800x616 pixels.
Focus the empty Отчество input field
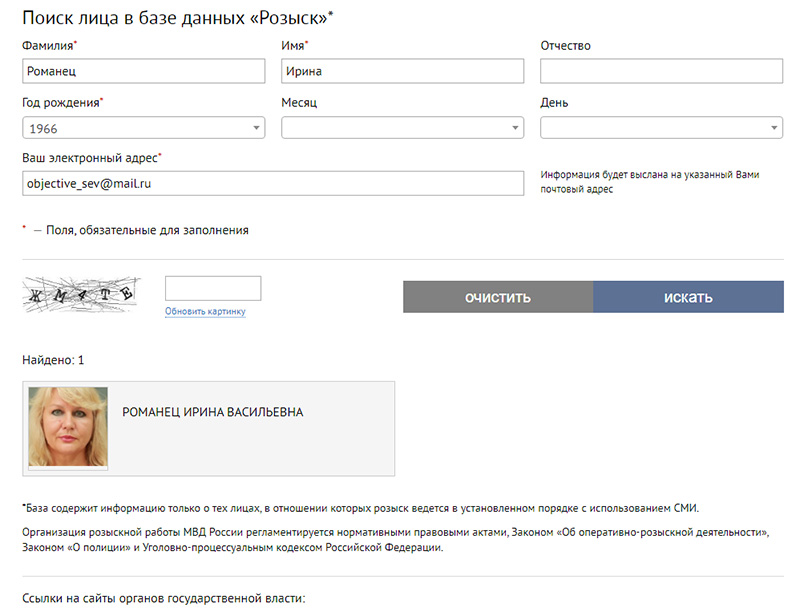pos(661,71)
